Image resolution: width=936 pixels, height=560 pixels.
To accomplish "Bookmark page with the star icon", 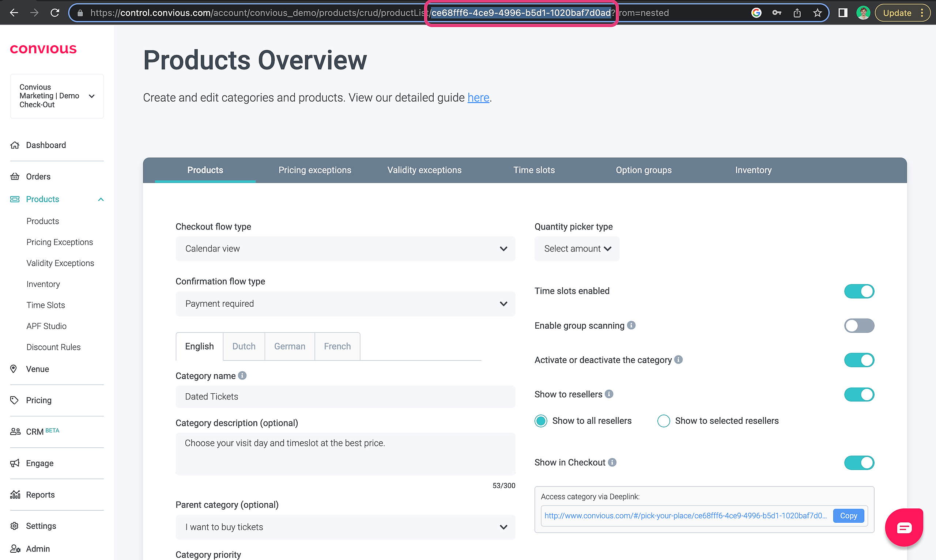I will click(x=818, y=13).
